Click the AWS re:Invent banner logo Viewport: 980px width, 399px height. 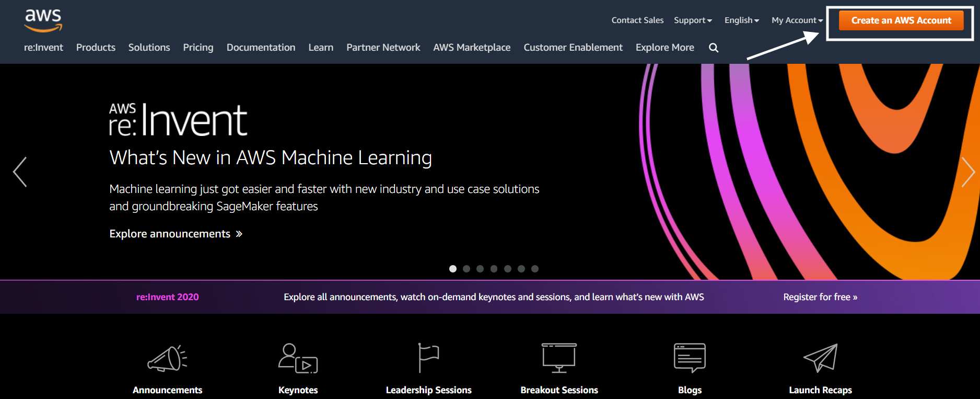[x=178, y=119]
